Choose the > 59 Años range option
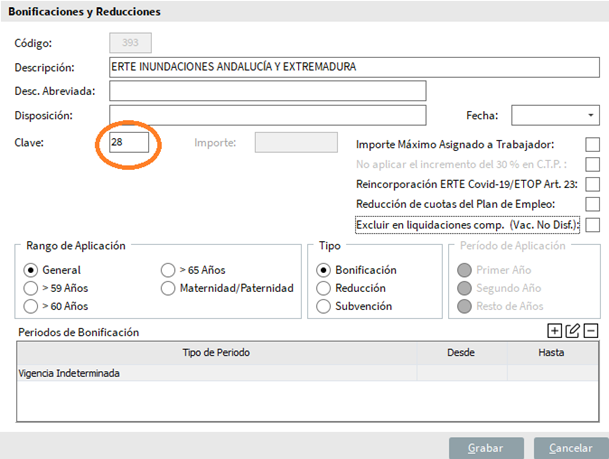Screen dimensions: 609x459 pyautogui.click(x=31, y=288)
